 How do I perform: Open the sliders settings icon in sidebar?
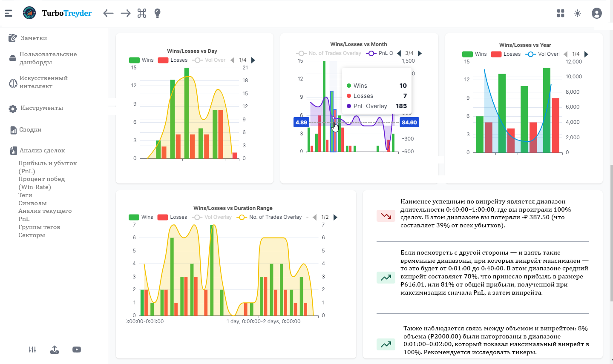click(x=32, y=350)
